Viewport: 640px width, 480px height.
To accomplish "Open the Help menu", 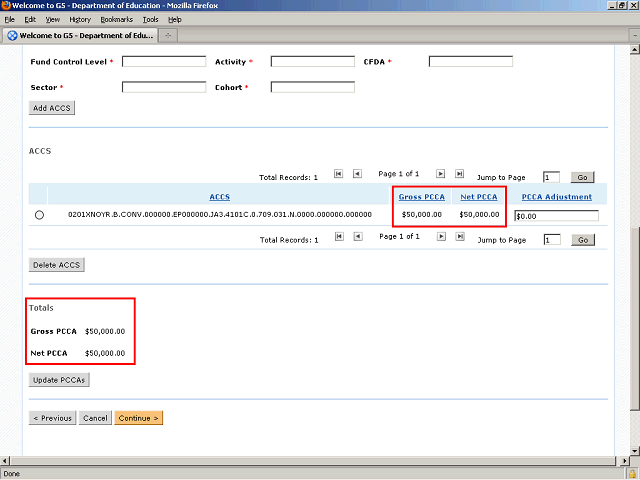I will coord(175,20).
